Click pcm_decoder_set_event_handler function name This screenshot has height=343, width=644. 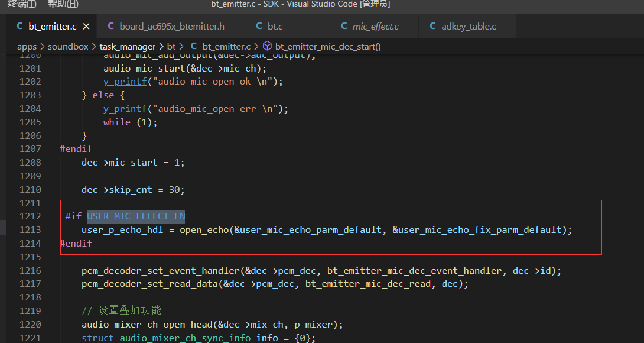click(161, 271)
